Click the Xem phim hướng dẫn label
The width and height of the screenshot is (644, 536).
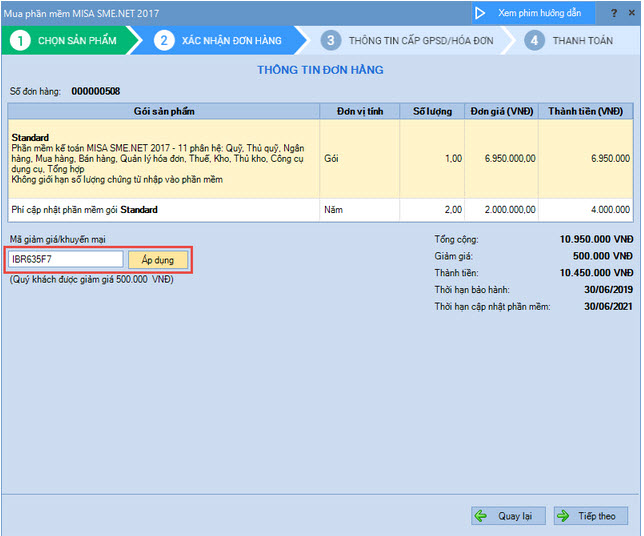click(540, 13)
